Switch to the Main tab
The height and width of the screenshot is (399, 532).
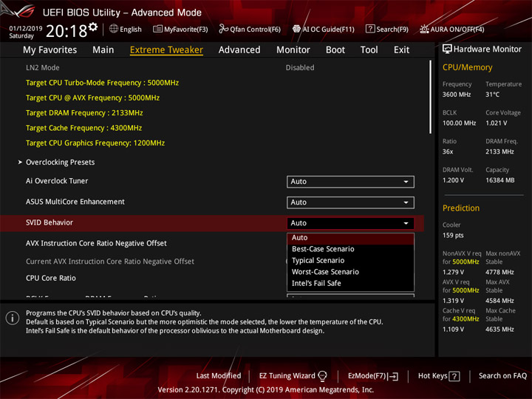(x=103, y=50)
